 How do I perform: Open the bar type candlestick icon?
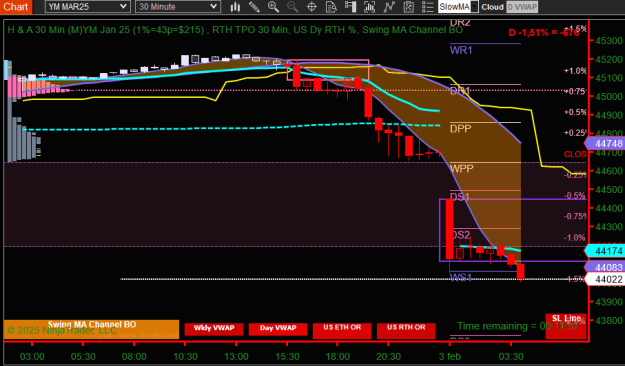click(235, 7)
